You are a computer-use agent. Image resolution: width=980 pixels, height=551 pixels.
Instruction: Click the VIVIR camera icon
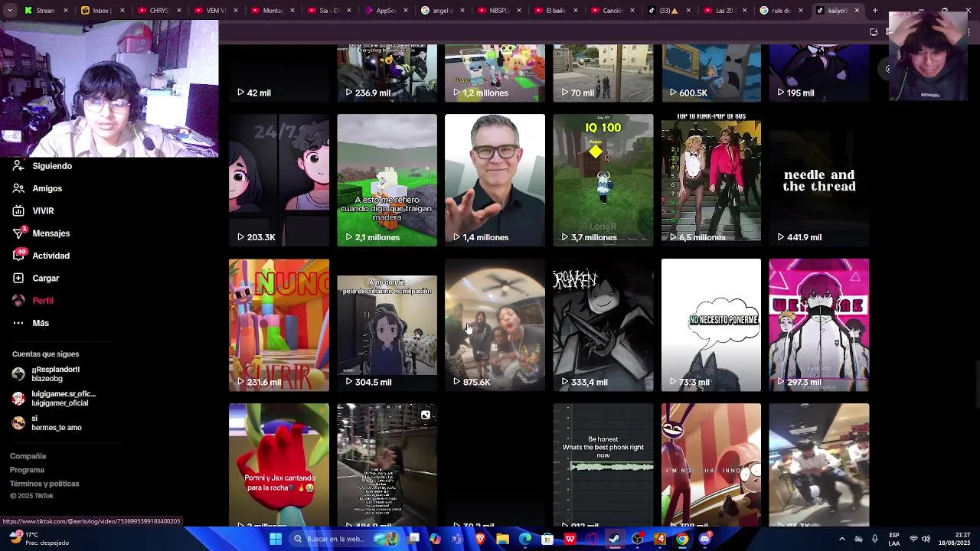coord(18,210)
